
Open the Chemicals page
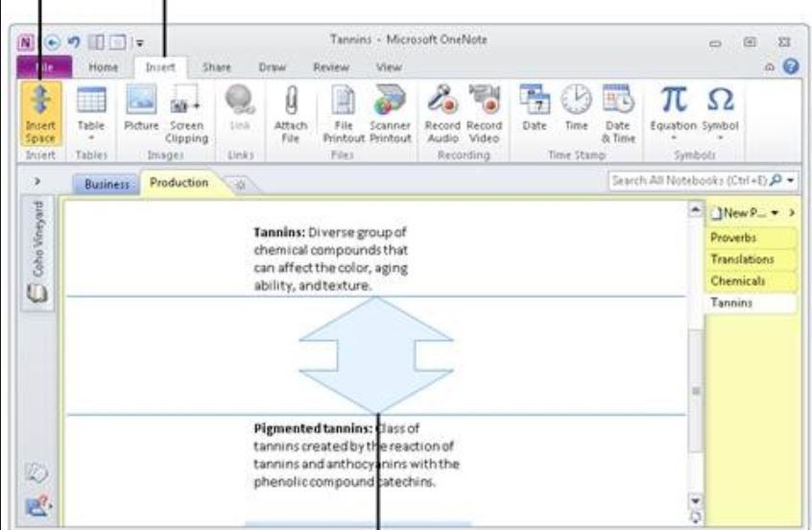[x=751, y=280]
